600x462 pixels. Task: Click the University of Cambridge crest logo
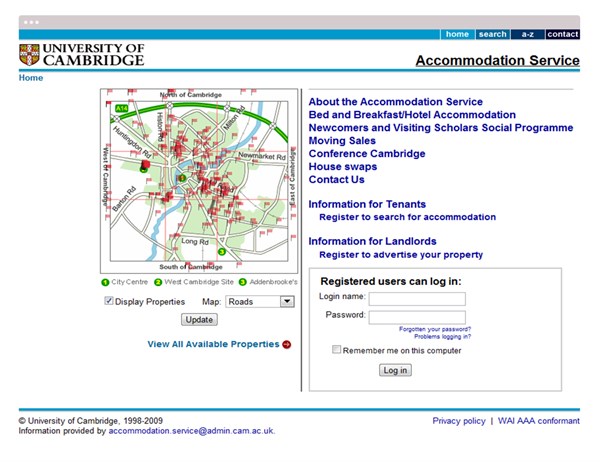[29, 55]
